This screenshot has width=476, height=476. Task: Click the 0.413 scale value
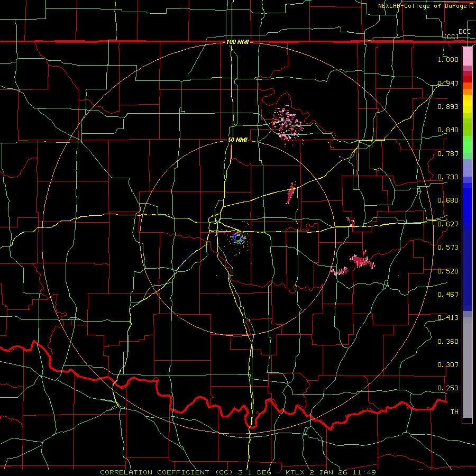pos(448,318)
